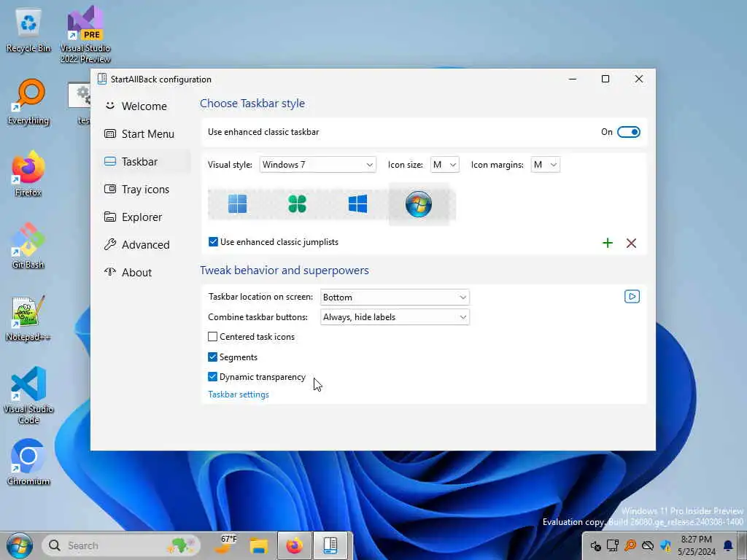Add a custom start button with green plus
The image size is (747, 560).
coord(608,243)
